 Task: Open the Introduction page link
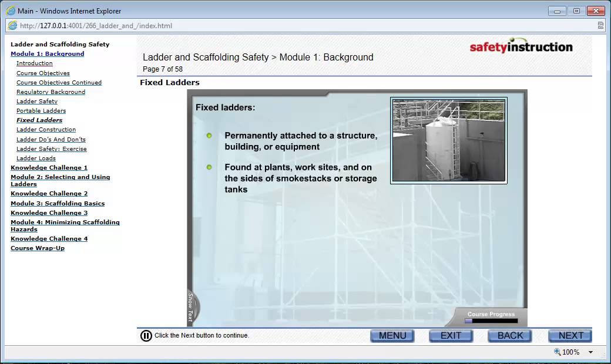[x=34, y=63]
